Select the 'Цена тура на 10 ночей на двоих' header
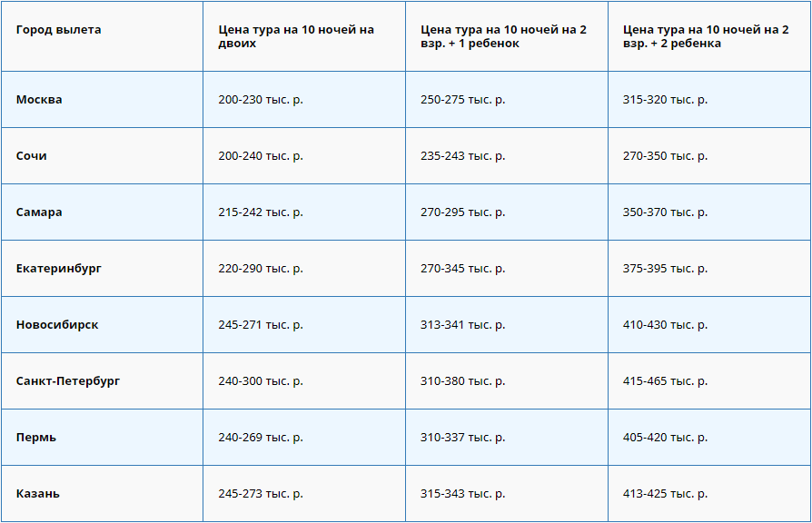812x523 pixels. [x=296, y=36]
